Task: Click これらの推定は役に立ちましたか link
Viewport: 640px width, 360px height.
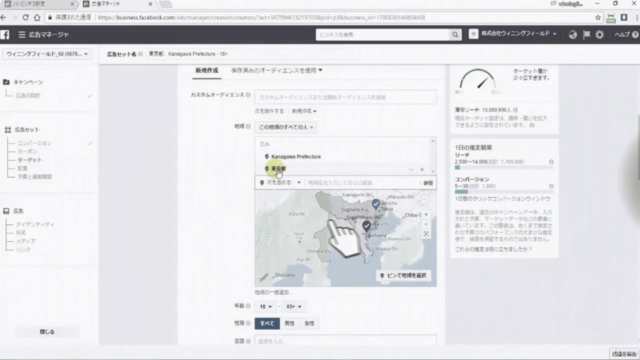Action: click(493, 249)
